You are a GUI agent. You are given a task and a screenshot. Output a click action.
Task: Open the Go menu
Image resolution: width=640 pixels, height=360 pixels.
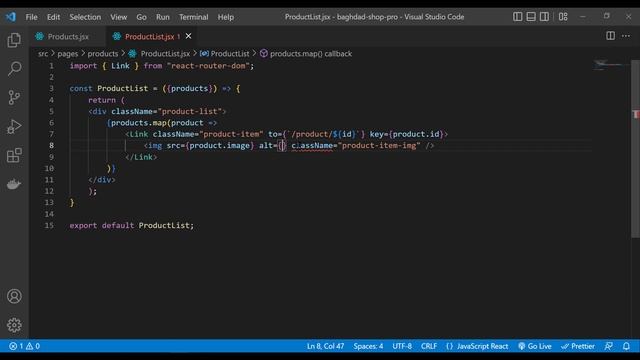coord(141,17)
